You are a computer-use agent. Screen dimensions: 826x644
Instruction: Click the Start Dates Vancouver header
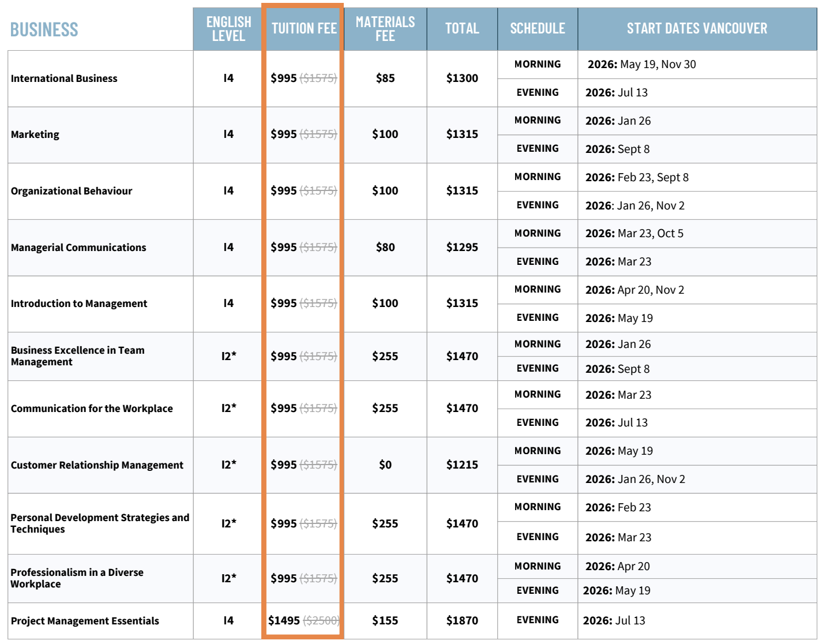tap(697, 28)
